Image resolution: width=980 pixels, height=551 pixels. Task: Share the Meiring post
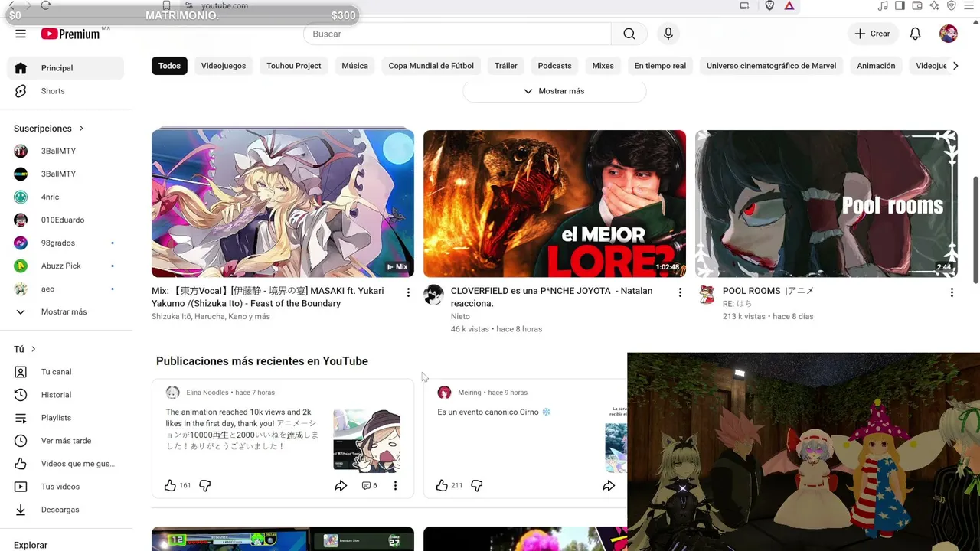pos(609,485)
